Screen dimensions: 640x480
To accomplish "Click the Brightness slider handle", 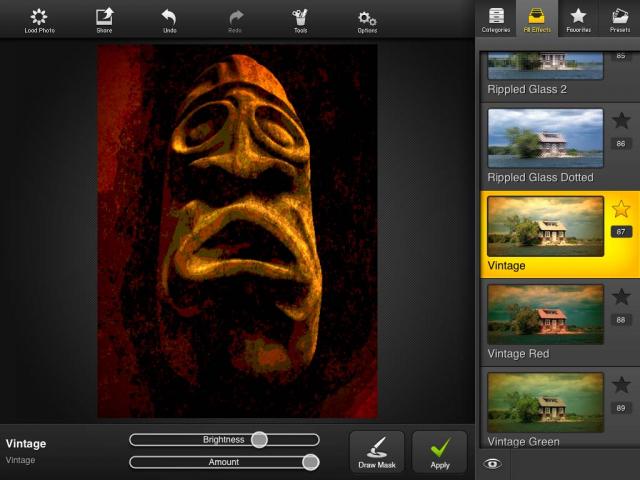I will [259, 439].
